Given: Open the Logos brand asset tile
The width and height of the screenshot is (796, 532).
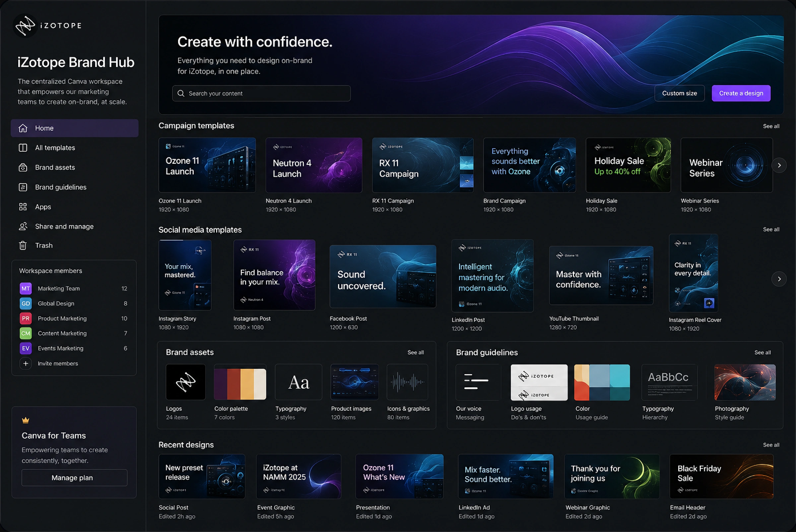Looking at the screenshot, I should (186, 382).
